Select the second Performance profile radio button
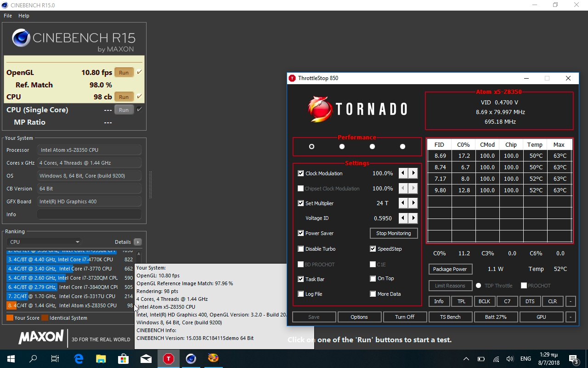Image resolution: width=588 pixels, height=368 pixels. [342, 147]
